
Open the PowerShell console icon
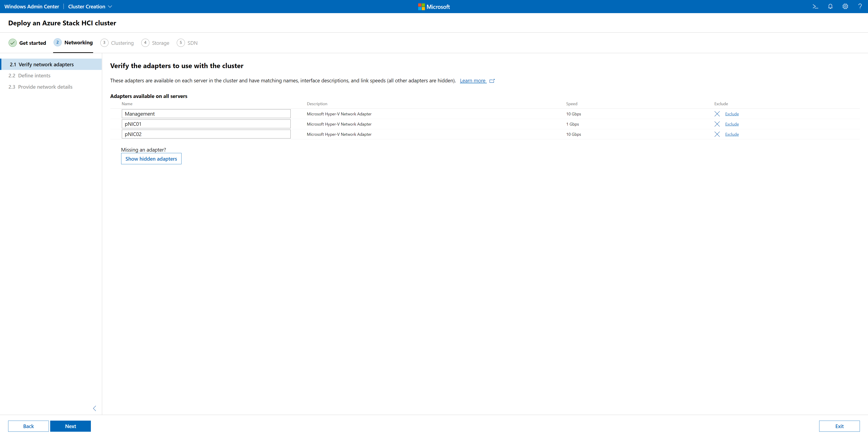click(815, 6)
